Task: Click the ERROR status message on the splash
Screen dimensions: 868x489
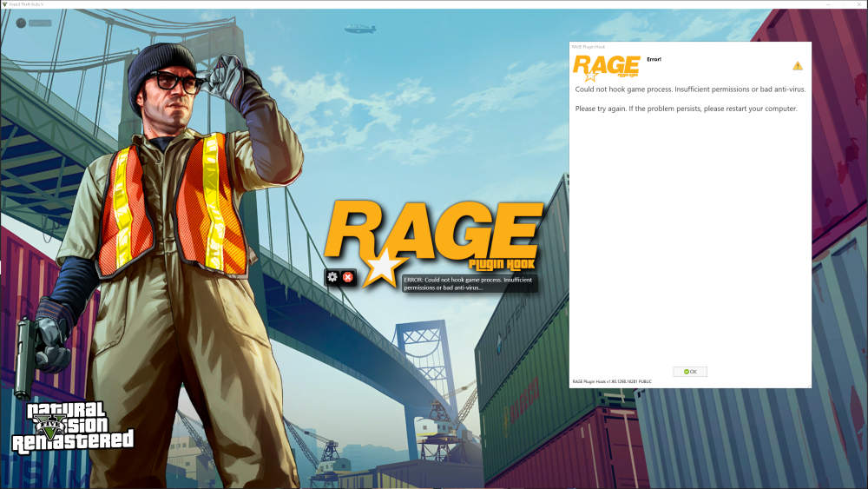Action: coord(469,283)
